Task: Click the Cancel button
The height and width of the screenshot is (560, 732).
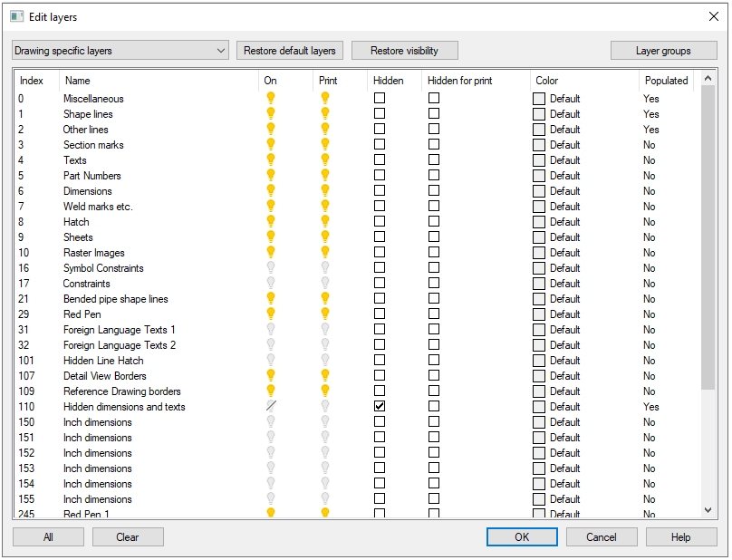Action: 602,537
